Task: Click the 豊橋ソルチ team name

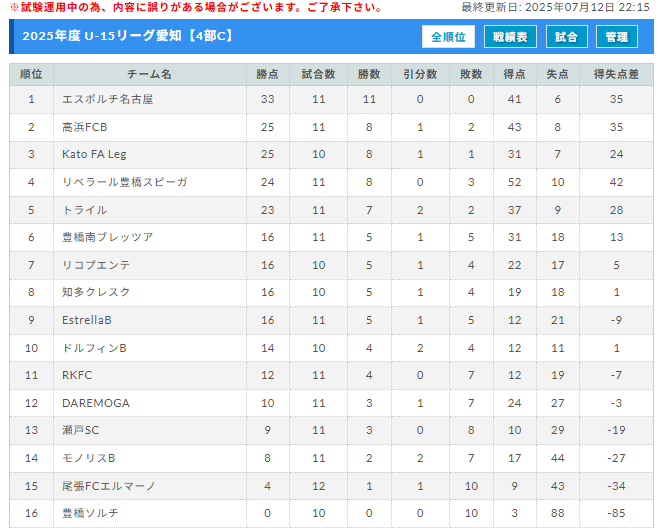Action: [x=90, y=513]
